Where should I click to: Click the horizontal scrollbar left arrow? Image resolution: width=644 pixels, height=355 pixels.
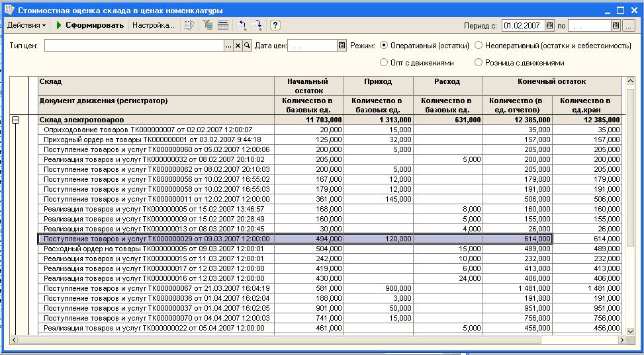15,340
